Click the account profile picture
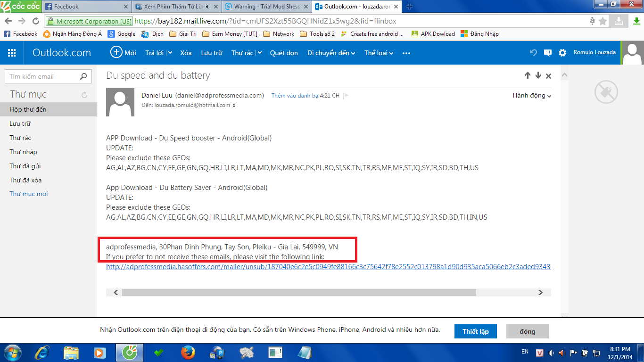This screenshot has height=362, width=644. [x=632, y=53]
